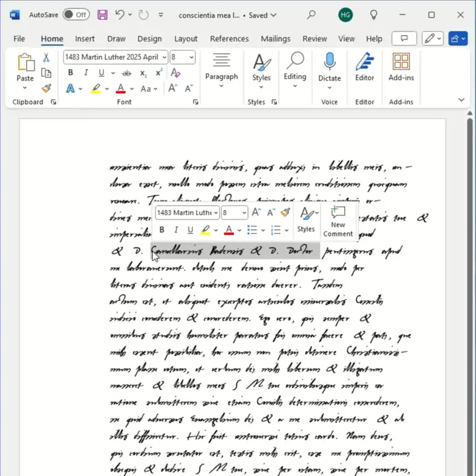Click Styles in mini toolbar
The height and width of the screenshot is (476, 476).
(306, 219)
